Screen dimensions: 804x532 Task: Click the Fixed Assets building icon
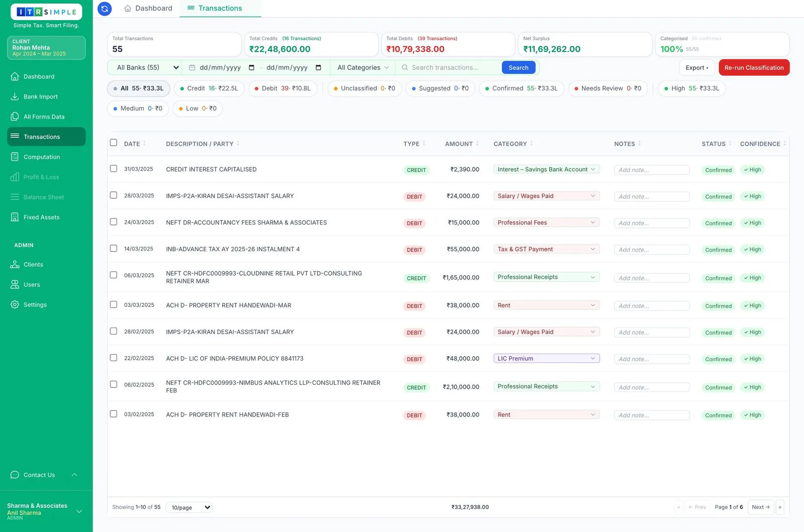point(15,217)
